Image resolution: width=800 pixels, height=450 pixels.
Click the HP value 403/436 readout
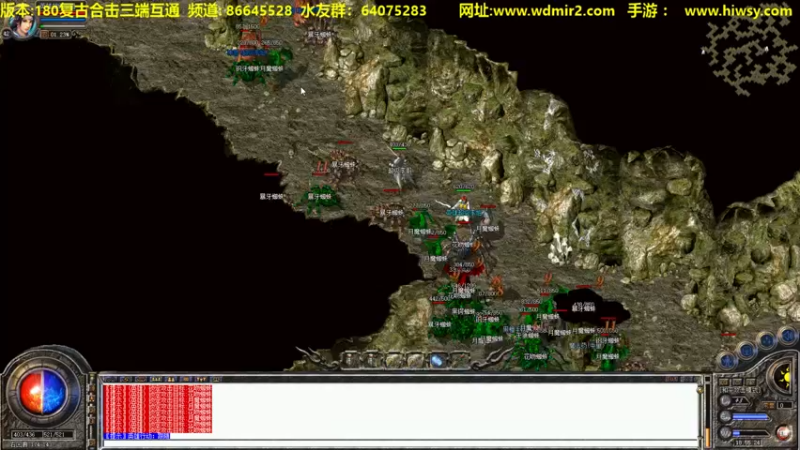[24, 434]
